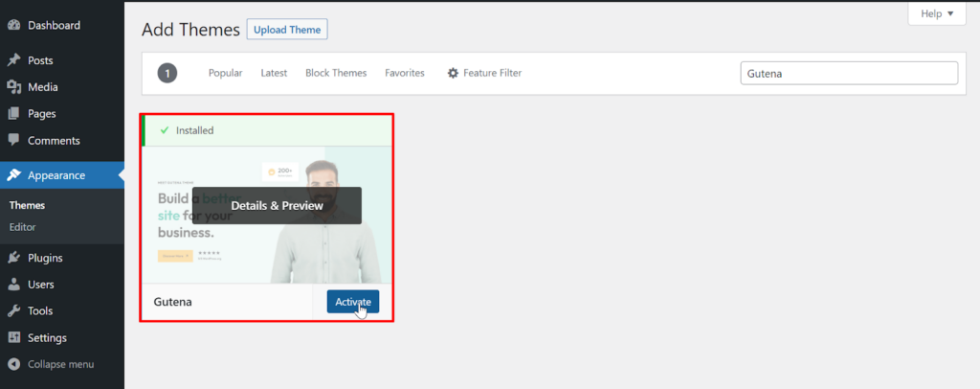
Task: Collapse the admin menu text
Action: tap(60, 364)
